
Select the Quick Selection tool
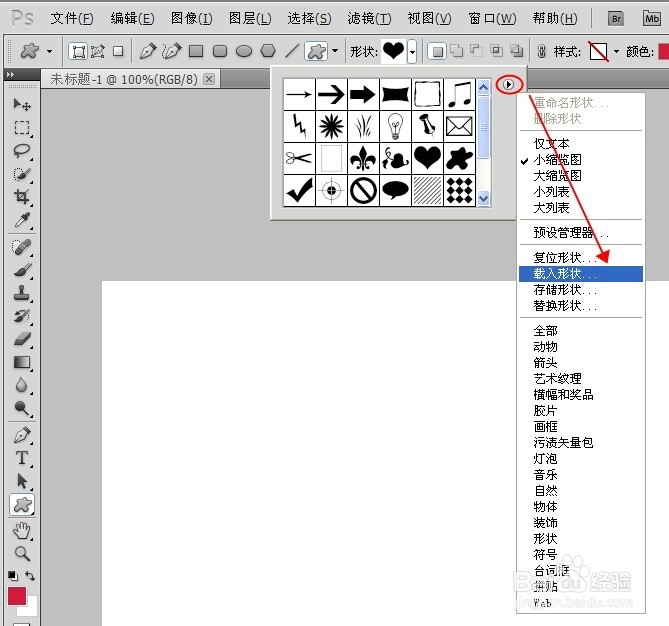tap(21, 174)
